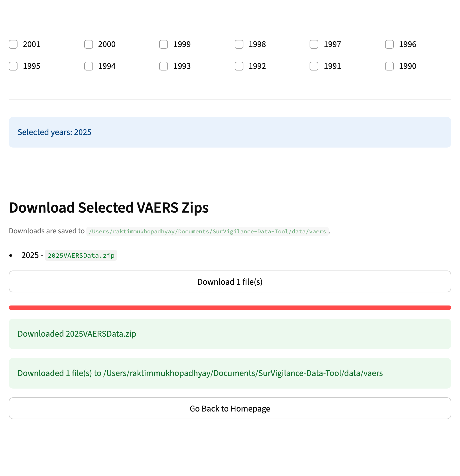Click the 2025VAERSData.zip filename code label
This screenshot has width=460, height=476.
click(x=81, y=255)
